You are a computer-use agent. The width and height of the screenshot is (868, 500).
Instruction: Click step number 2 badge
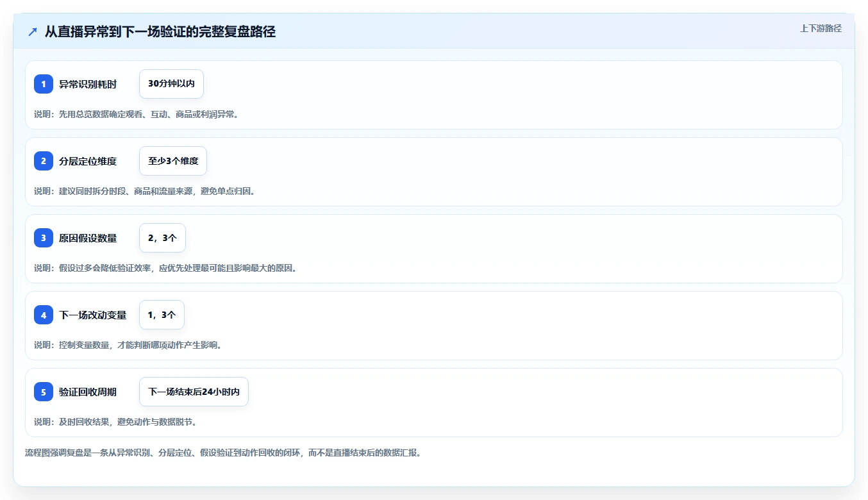pos(44,161)
